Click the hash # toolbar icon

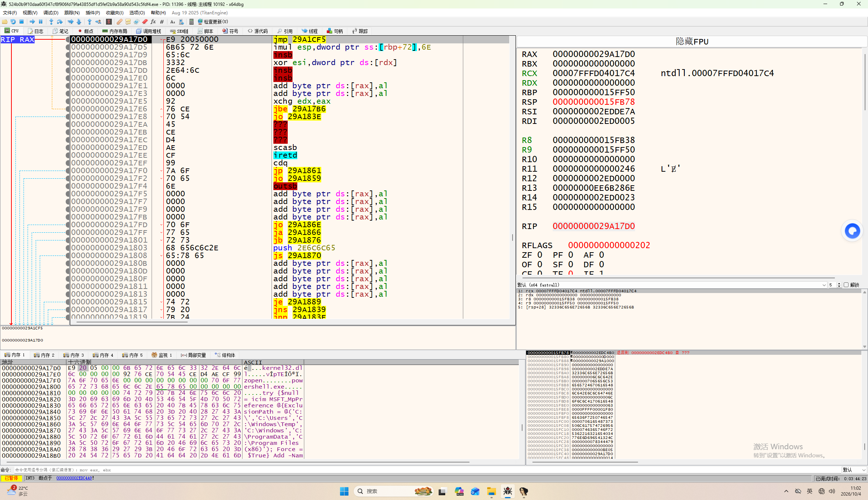162,22
